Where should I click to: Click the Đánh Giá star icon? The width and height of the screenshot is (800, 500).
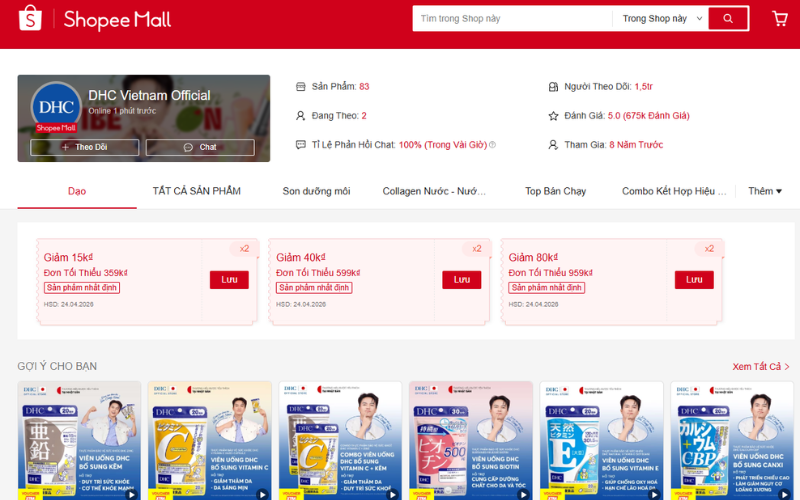(x=553, y=116)
